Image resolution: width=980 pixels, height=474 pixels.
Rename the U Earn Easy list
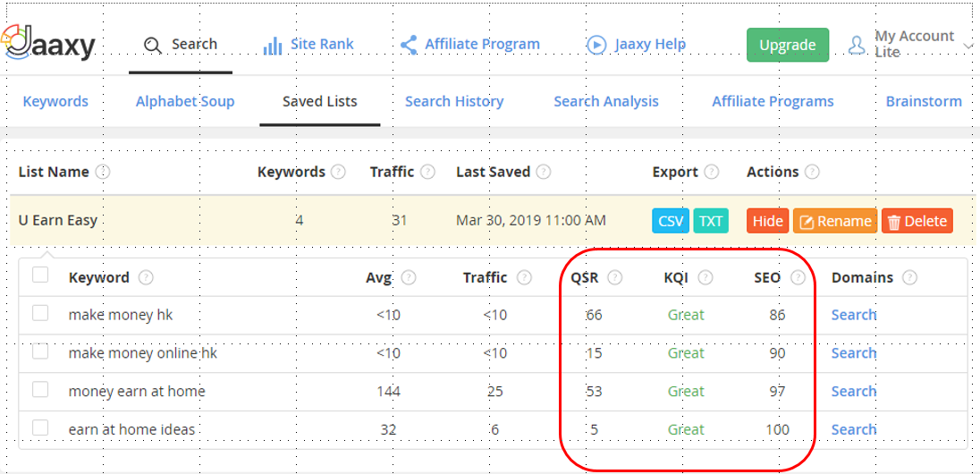click(x=835, y=221)
